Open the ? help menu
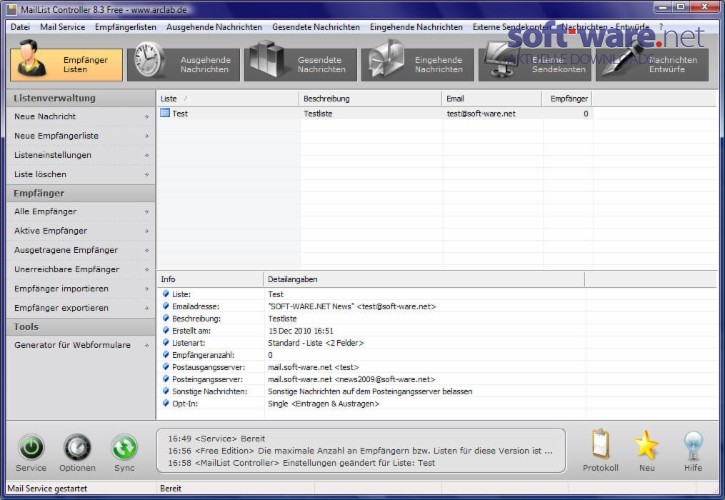This screenshot has height=500, width=725. (x=661, y=27)
